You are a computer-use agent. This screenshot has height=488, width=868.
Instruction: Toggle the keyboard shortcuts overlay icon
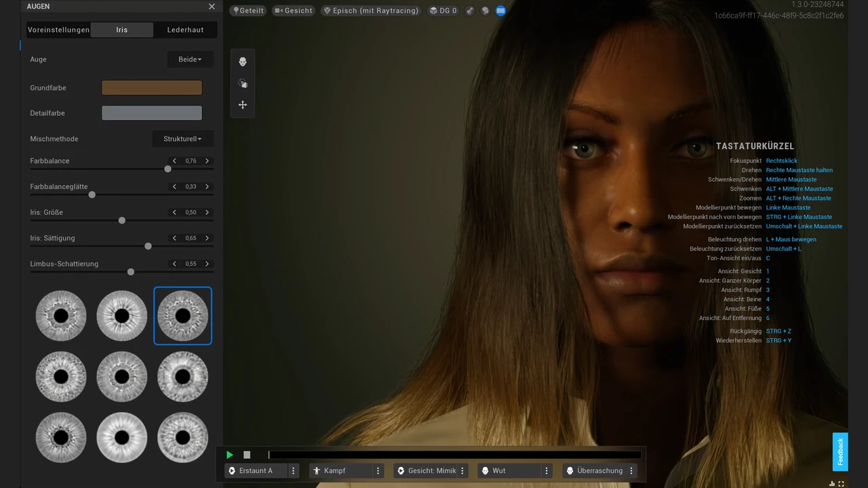pos(500,11)
